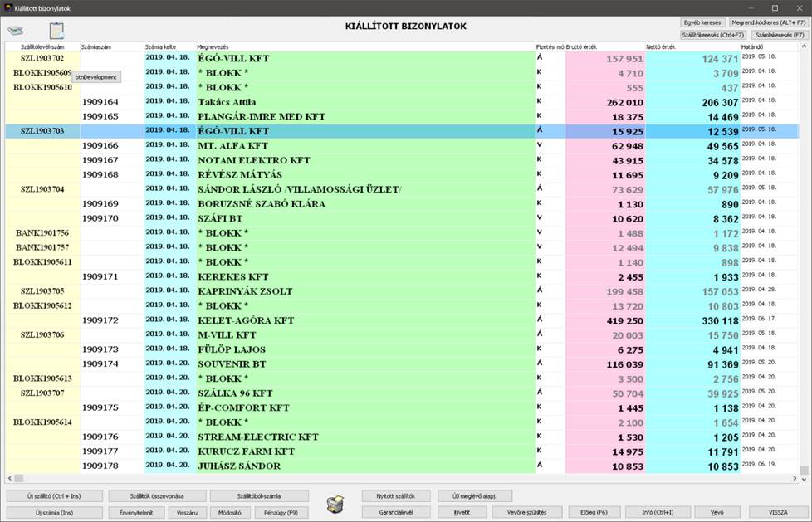The width and height of the screenshot is (812, 522).
Task: Select the RÉVÉSZ MÁTYÁS row
Action: click(402, 174)
